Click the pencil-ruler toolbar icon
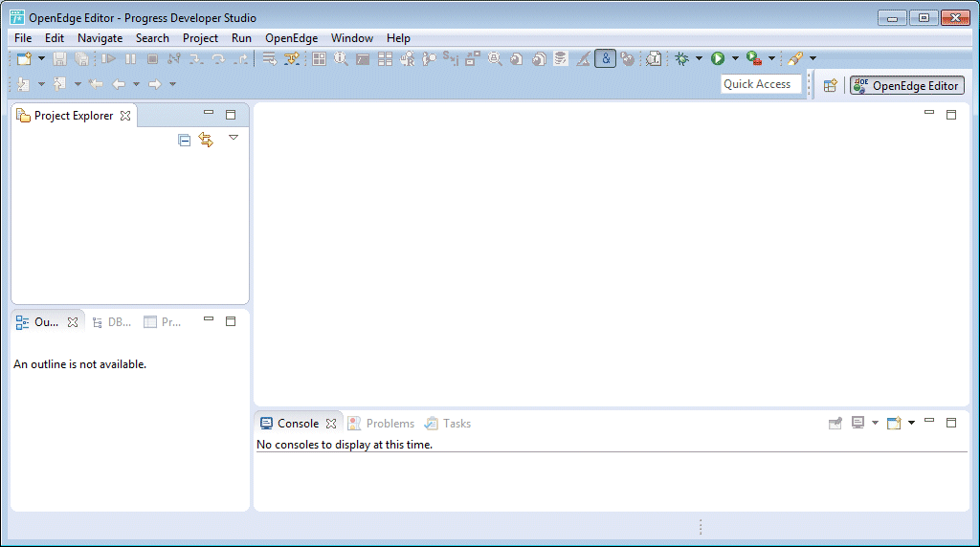Image resolution: width=980 pixels, height=547 pixels. coord(583,58)
